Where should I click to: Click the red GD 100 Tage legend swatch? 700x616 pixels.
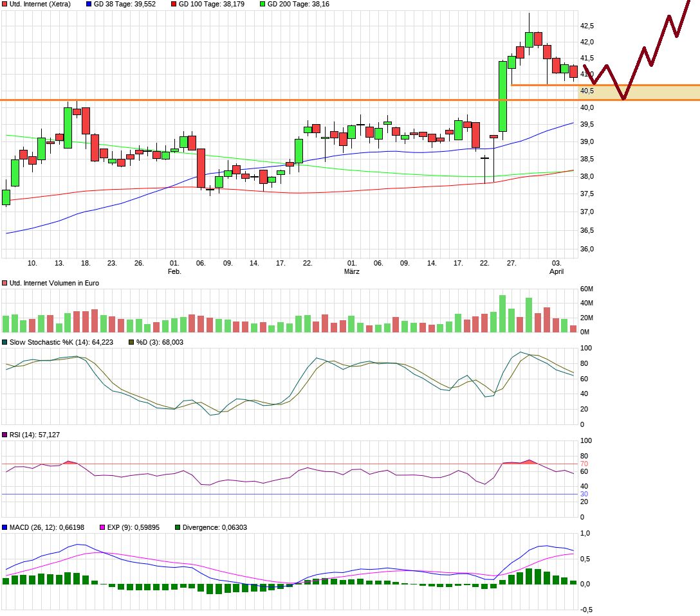174,4
